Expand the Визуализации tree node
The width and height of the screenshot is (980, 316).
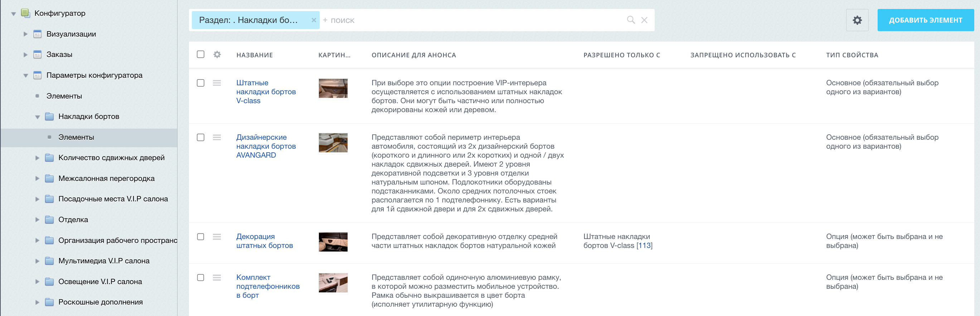coord(25,34)
